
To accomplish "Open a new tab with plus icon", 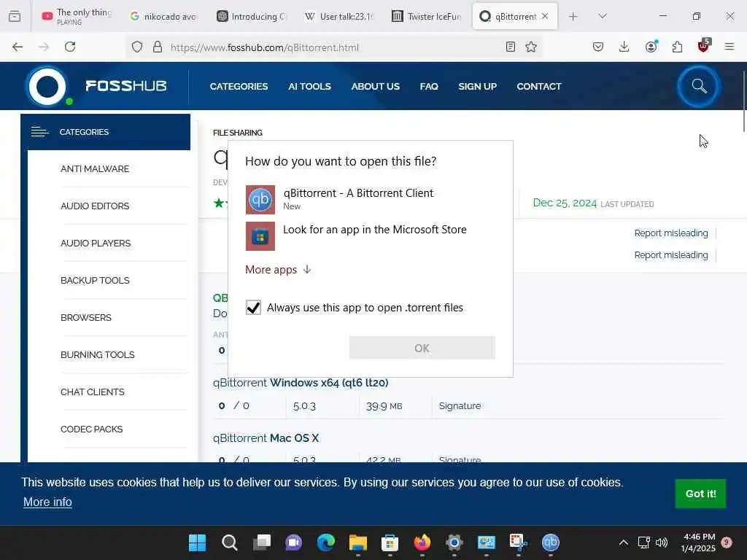I will coord(573,16).
